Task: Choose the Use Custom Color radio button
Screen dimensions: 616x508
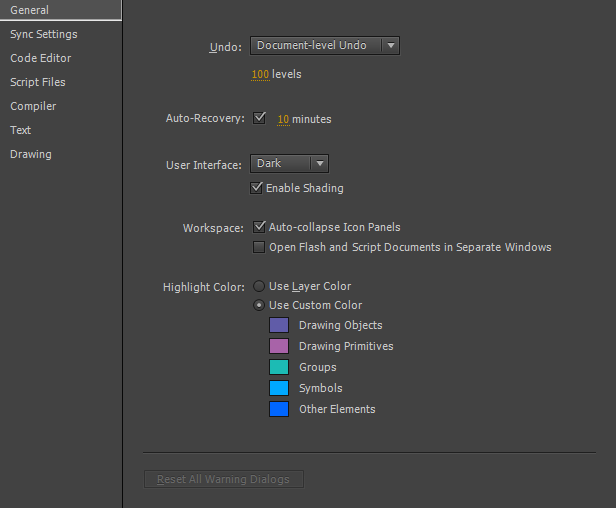Action: [260, 305]
